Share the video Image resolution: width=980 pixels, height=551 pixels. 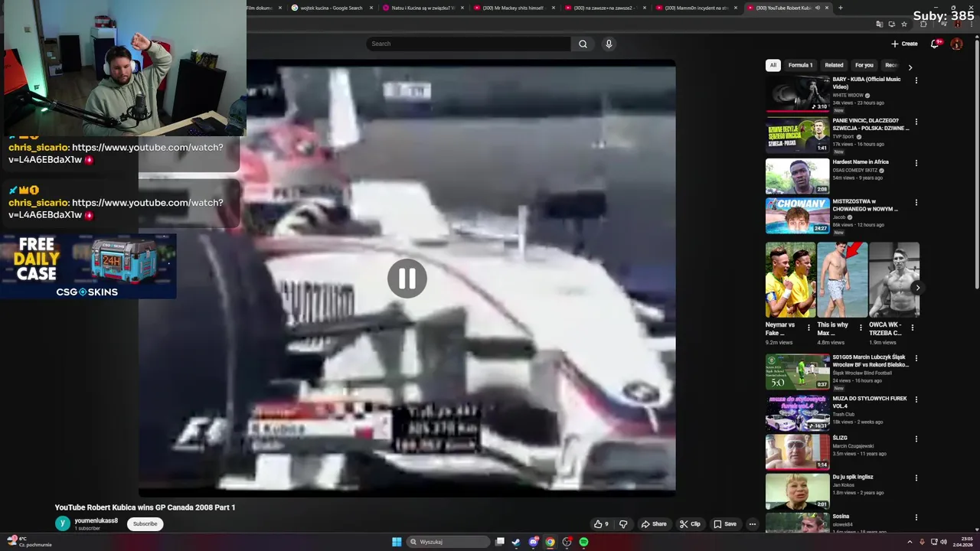[654, 524]
